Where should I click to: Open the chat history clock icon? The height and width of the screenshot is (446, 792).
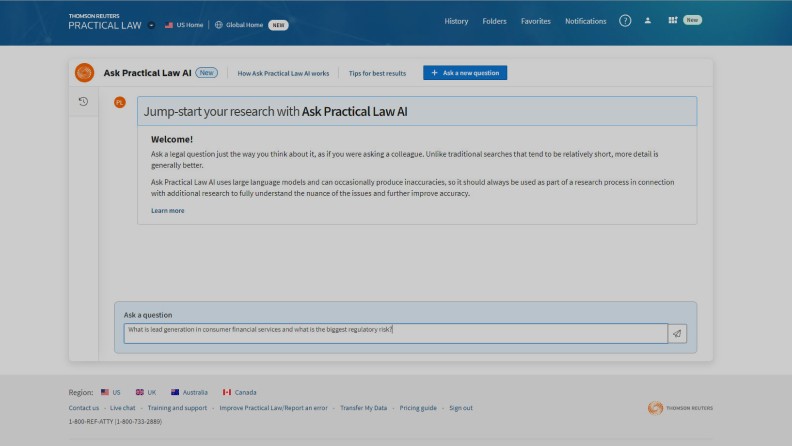point(83,101)
